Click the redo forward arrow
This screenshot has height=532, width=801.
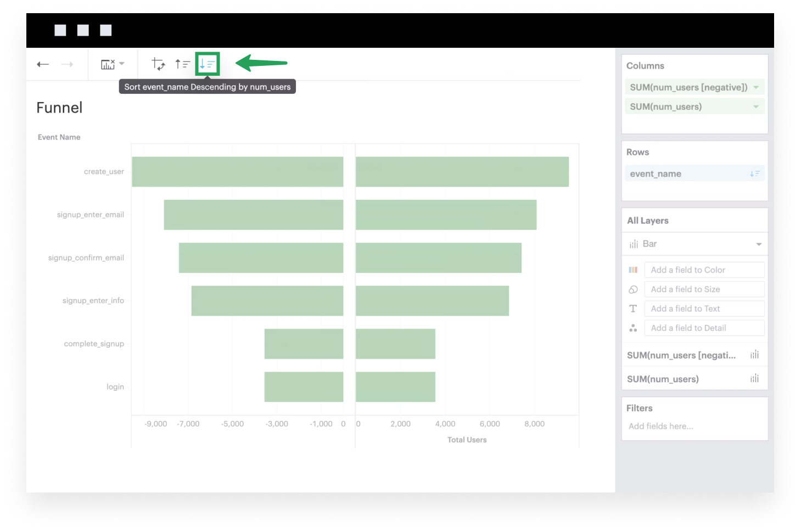pos(67,64)
